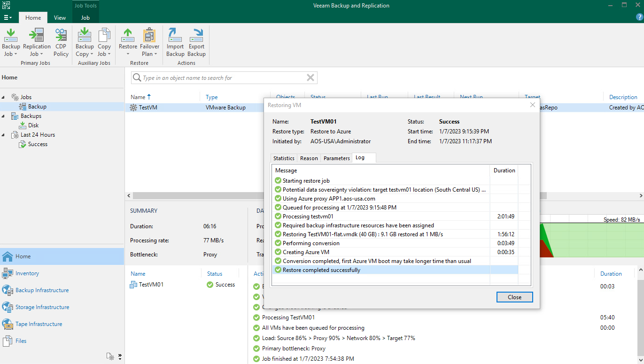This screenshot has width=644, height=364.
Task: Click the Export Backup icon
Action: pyautogui.click(x=196, y=42)
